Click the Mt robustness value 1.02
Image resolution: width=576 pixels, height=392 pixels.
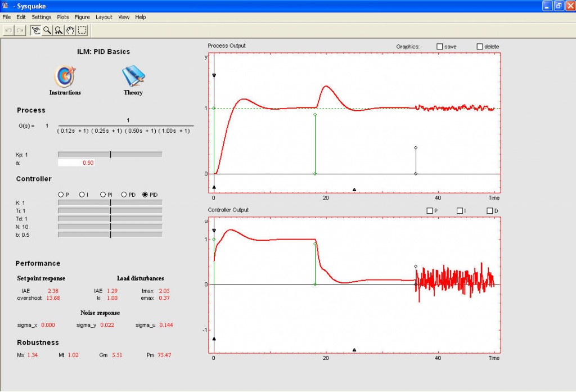(73, 355)
